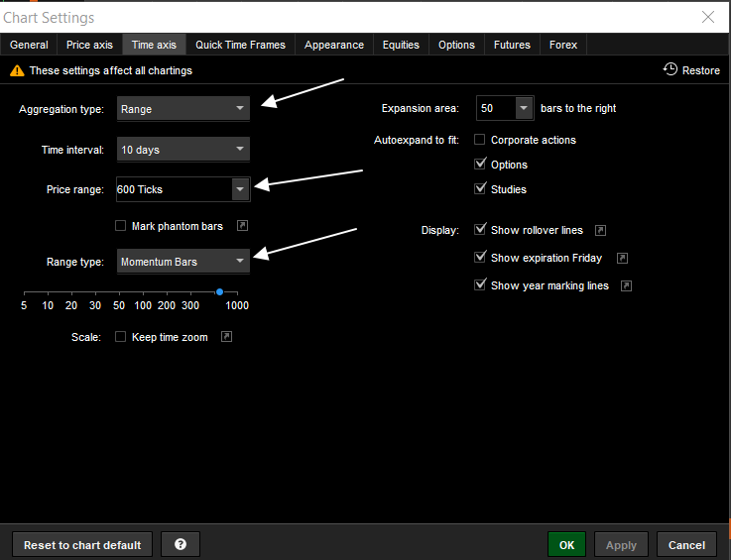Click the 'Display:' label

[x=440, y=230]
